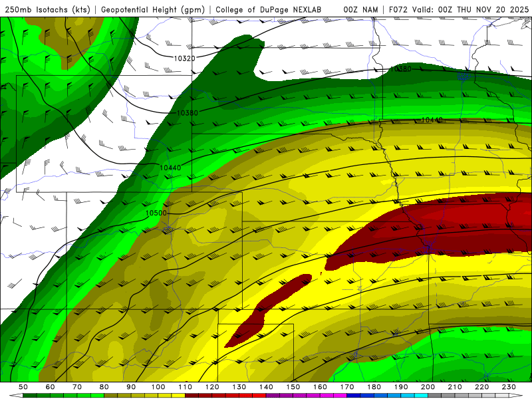This screenshot has height=399, width=532.
Task: Click the 'THU NOV 20 2025' valid date
Action: 493,10
